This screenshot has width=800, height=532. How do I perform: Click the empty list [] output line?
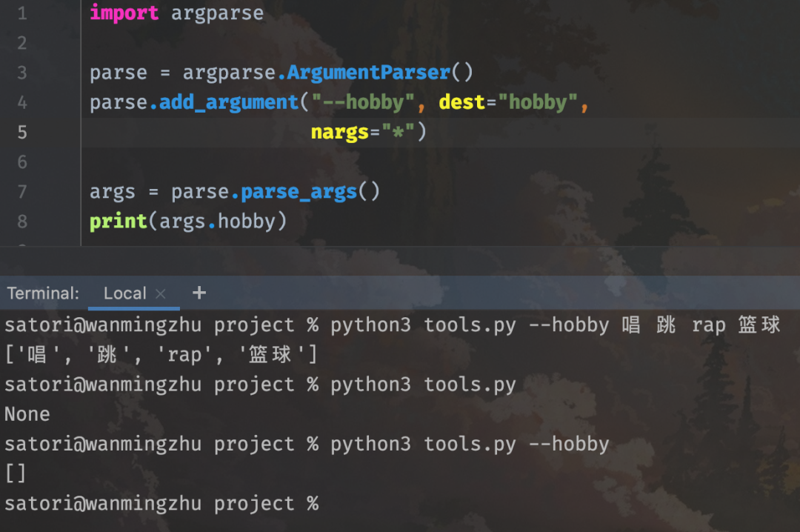[16, 473]
